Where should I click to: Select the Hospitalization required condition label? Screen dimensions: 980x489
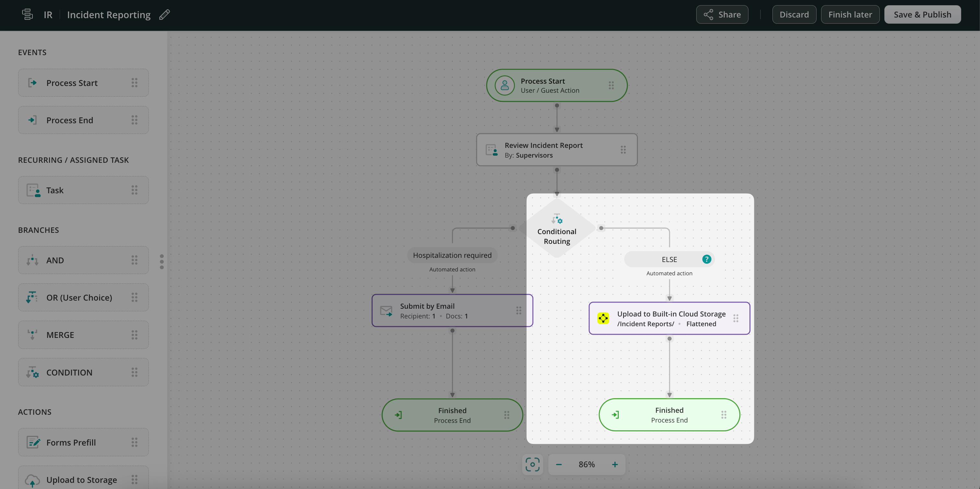[452, 255]
